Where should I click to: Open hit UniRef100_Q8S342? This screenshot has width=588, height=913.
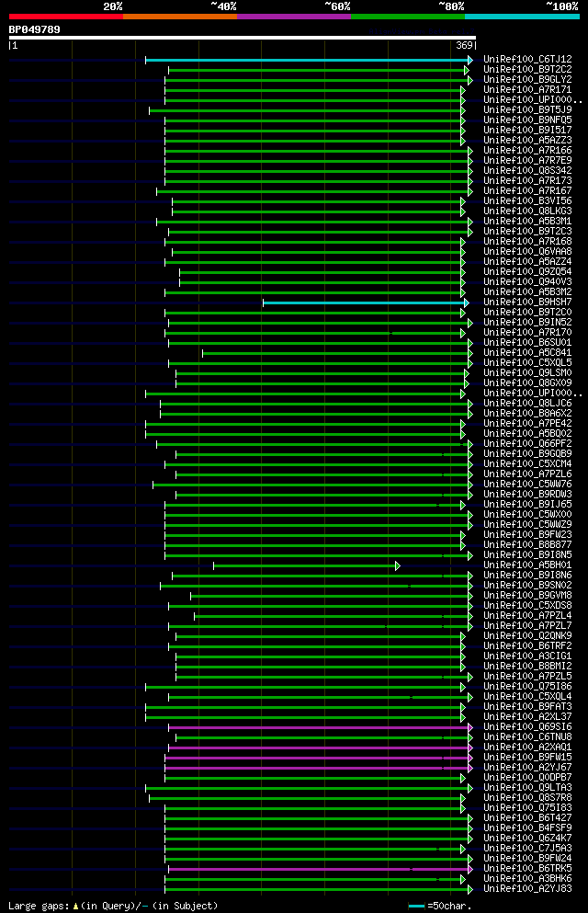click(527, 171)
